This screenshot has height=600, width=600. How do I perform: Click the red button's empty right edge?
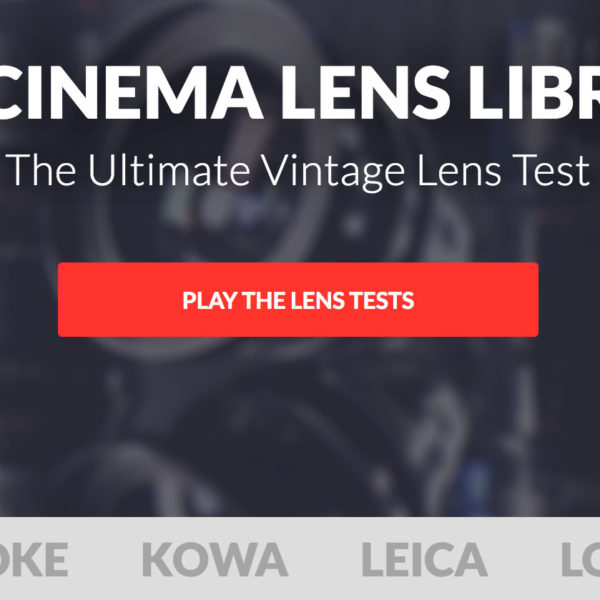pos(478,300)
